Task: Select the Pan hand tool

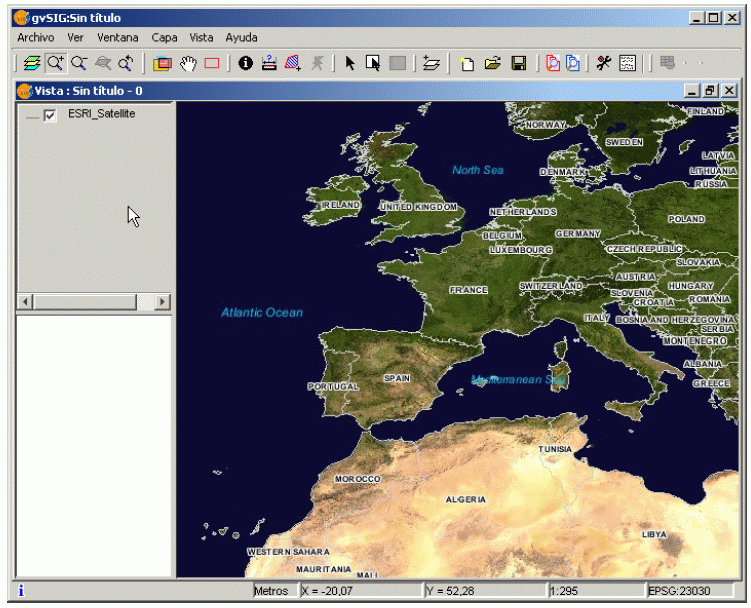Action: (188, 63)
